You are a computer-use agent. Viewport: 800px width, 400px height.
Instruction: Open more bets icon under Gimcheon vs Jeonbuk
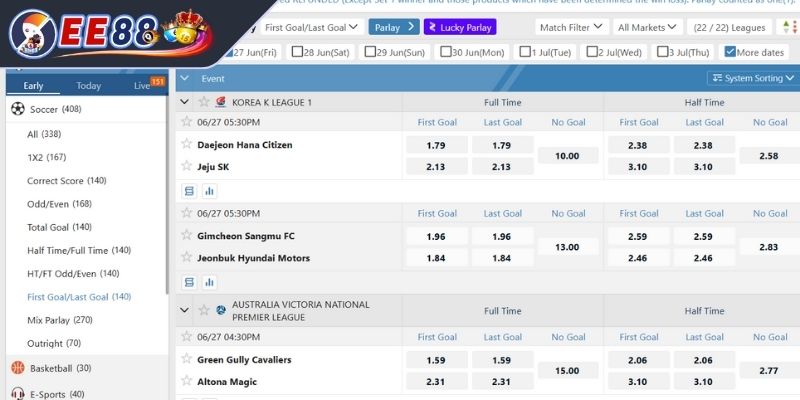click(189, 282)
